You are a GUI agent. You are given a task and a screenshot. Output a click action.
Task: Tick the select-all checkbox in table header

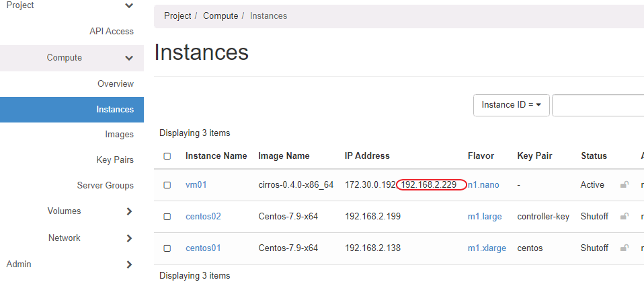[x=167, y=156]
